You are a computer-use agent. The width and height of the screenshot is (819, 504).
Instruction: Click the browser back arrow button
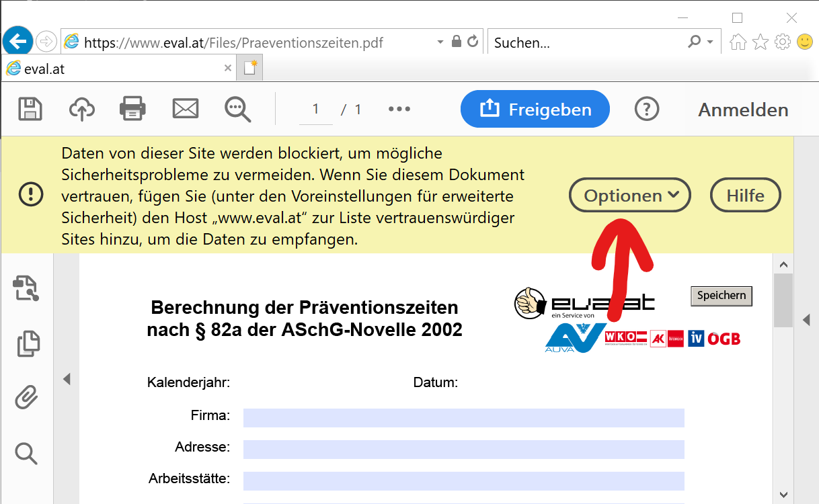(x=18, y=42)
